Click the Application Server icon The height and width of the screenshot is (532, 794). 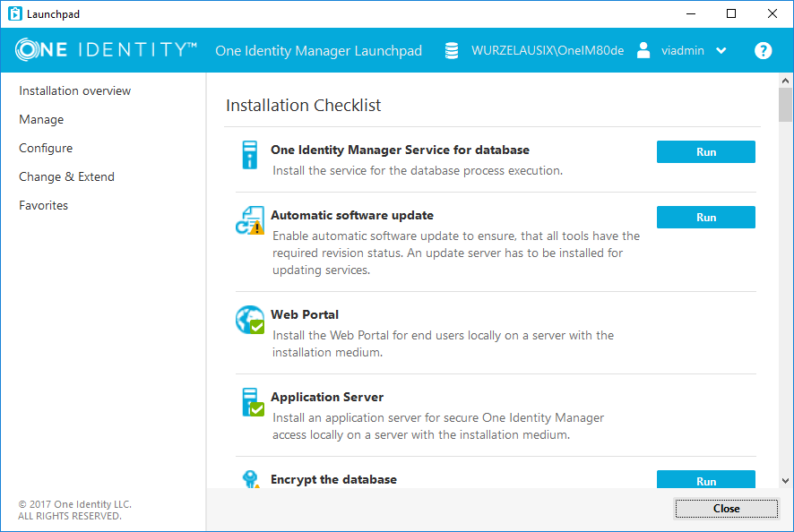[253, 402]
